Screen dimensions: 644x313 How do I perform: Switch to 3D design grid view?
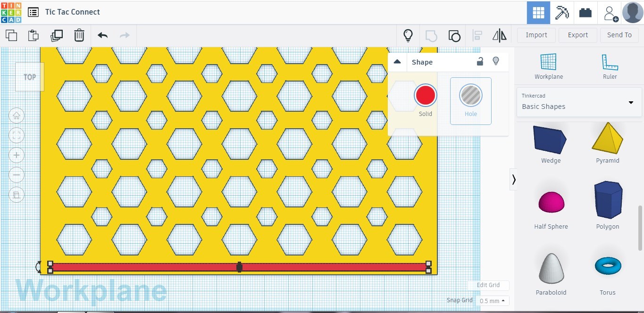click(538, 13)
